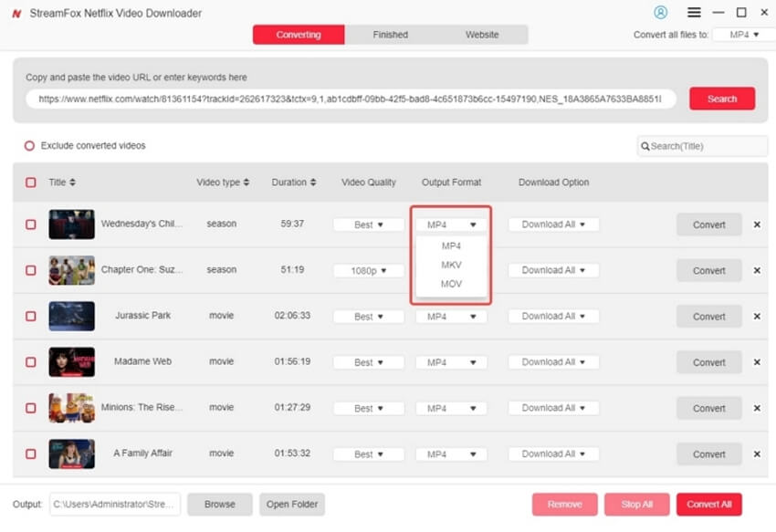Remove Wednesday's Child row with X
Screen dimensions: 776x532
point(757,224)
